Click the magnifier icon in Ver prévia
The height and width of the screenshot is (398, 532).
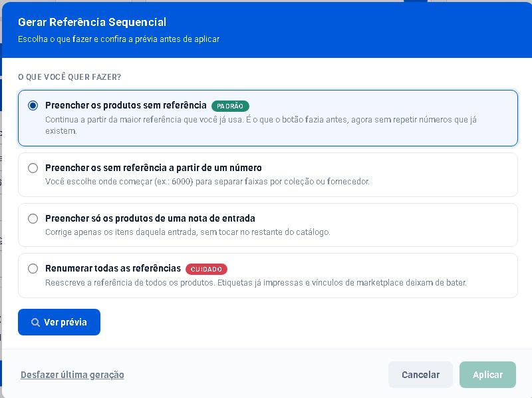[35, 322]
